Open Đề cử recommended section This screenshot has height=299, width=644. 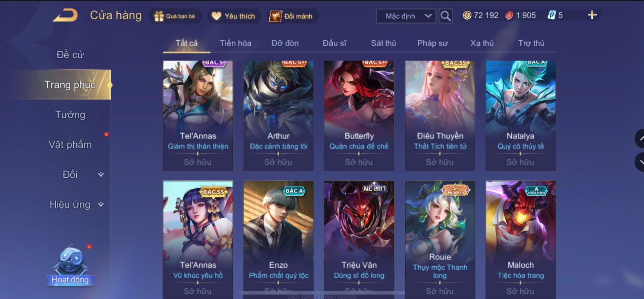pos(70,55)
